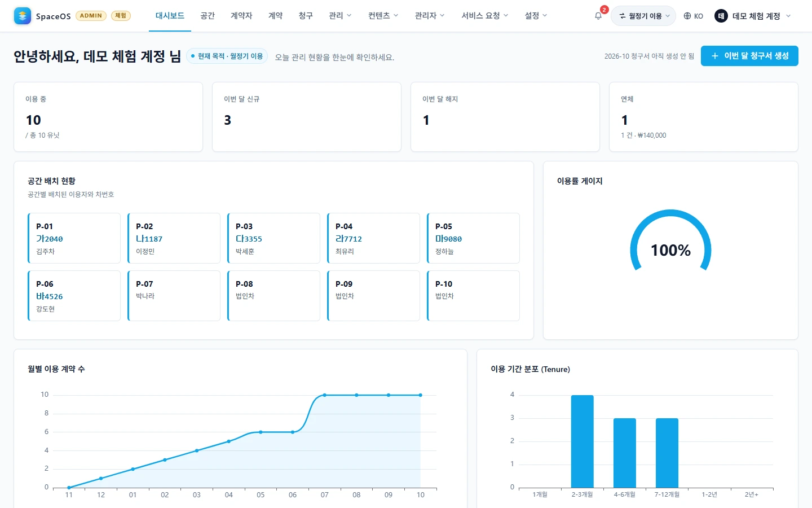Select parking space P-09 card
Screen dimensions: 812x508
(x=373, y=296)
